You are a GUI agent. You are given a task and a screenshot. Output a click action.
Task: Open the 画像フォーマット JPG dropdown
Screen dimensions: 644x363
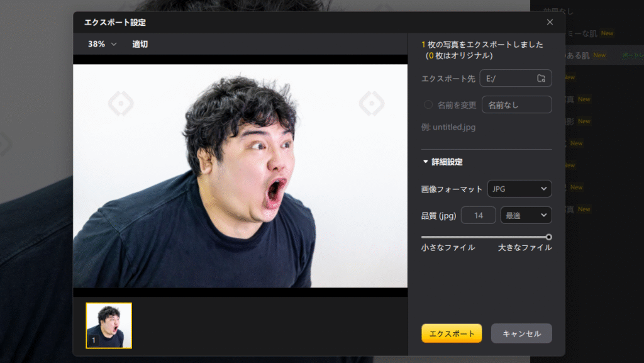pos(519,189)
